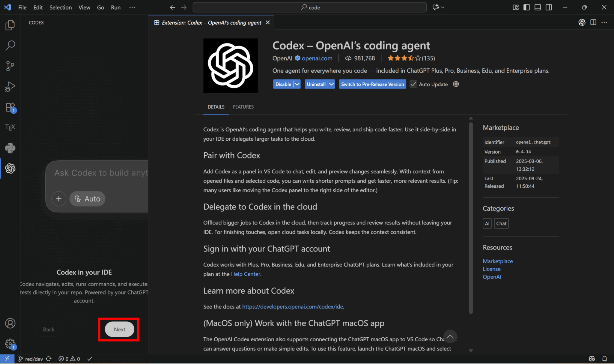
Task: Expand the Disable button dropdown arrow
Action: (297, 84)
